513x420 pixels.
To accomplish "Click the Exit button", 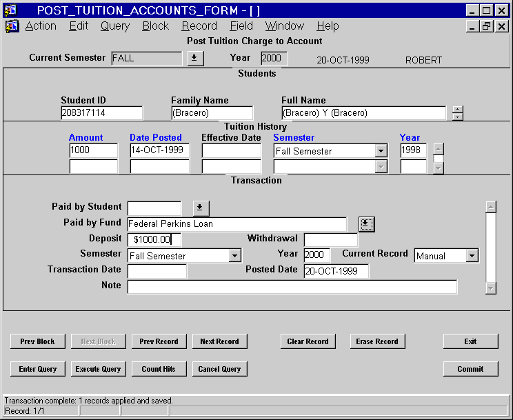I will 471,341.
